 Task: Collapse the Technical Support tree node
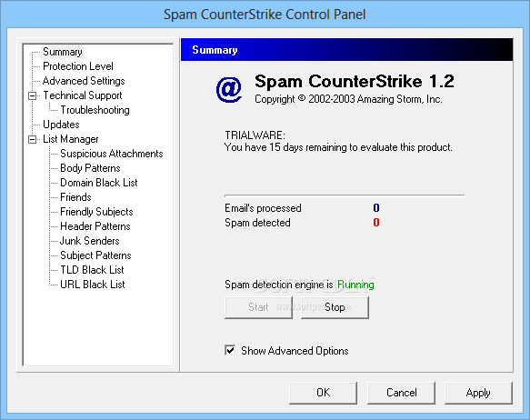tap(33, 96)
